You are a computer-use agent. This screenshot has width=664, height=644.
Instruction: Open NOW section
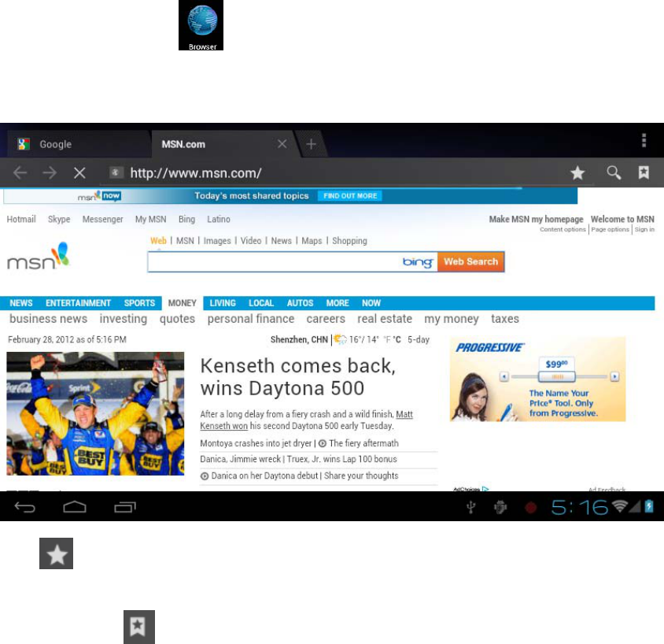pyautogui.click(x=371, y=303)
